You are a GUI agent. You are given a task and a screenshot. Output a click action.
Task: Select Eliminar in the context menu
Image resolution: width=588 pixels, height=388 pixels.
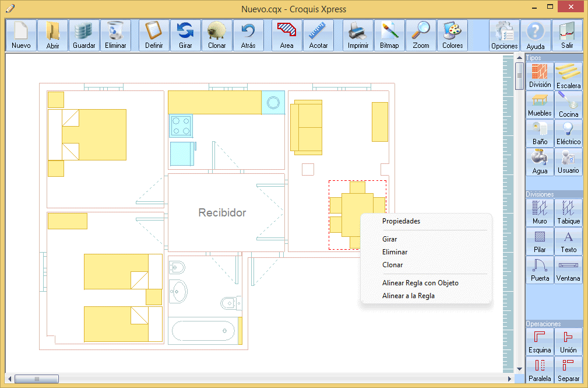[x=395, y=252]
